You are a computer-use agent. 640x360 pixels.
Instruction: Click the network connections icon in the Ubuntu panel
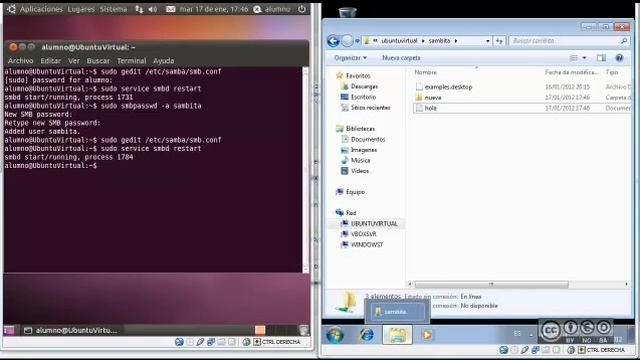coord(139,9)
